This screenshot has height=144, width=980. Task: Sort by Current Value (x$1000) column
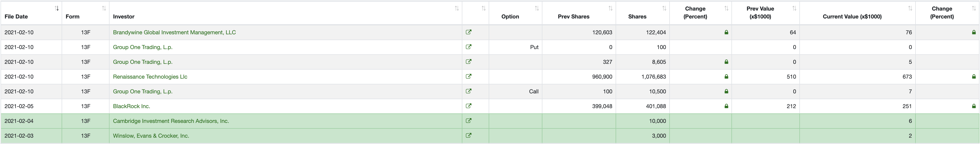pyautogui.click(x=910, y=8)
